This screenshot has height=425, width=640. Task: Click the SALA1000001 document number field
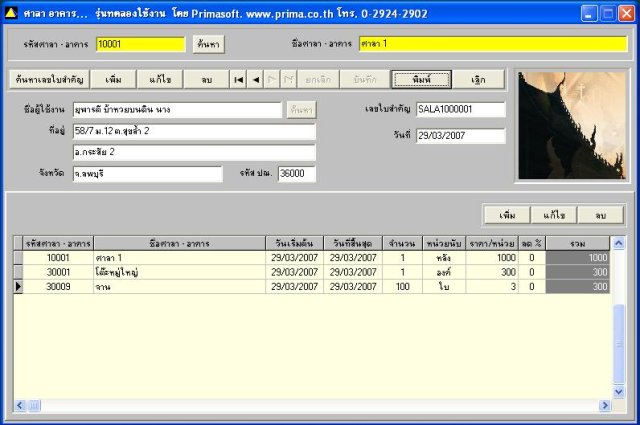tap(461, 109)
